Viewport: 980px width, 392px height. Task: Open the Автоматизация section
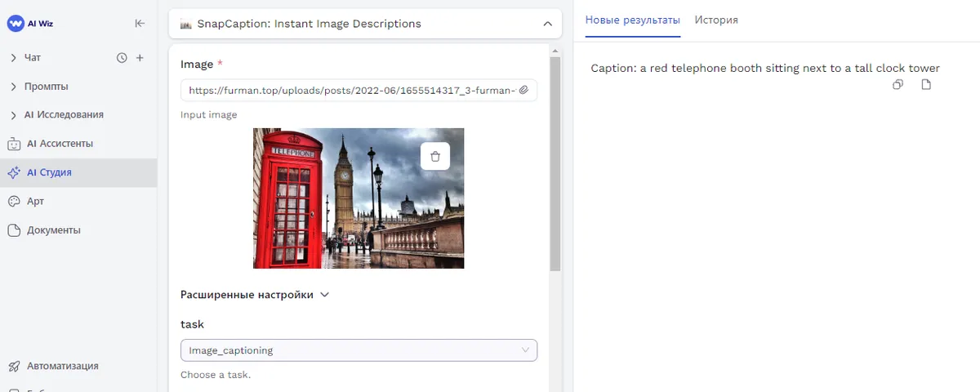pos(78,366)
